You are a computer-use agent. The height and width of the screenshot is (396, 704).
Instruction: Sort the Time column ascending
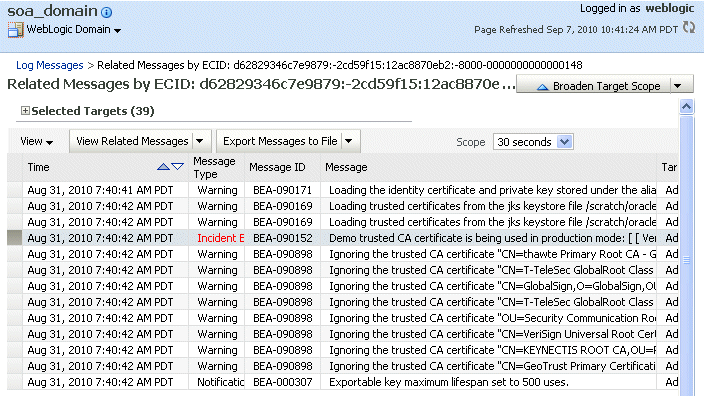tap(163, 167)
